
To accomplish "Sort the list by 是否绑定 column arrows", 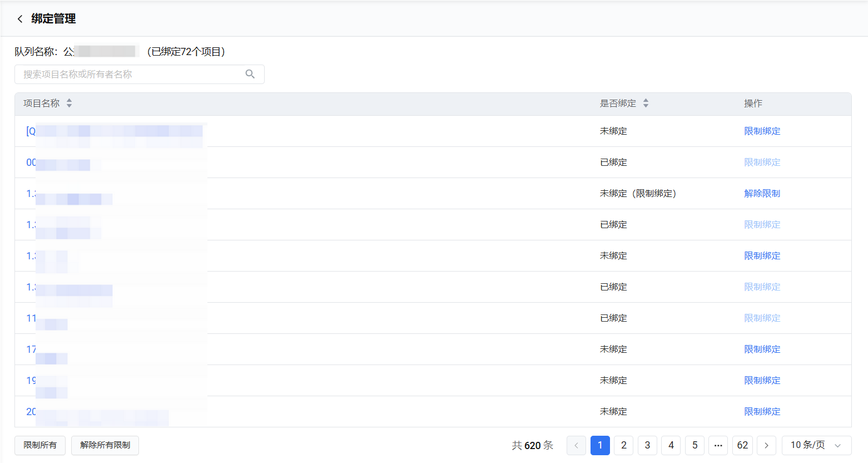I will tap(646, 103).
